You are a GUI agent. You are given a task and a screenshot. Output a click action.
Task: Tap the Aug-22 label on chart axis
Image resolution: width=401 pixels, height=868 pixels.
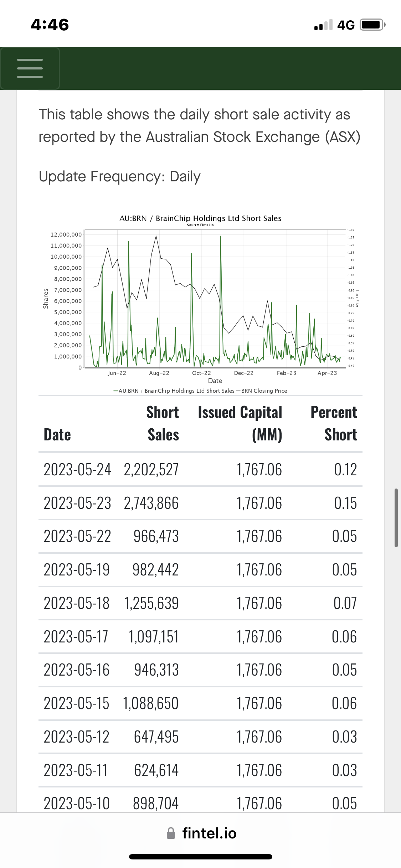click(159, 373)
